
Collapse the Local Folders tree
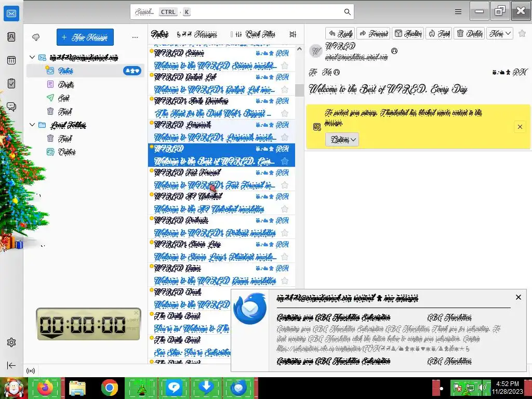(32, 125)
